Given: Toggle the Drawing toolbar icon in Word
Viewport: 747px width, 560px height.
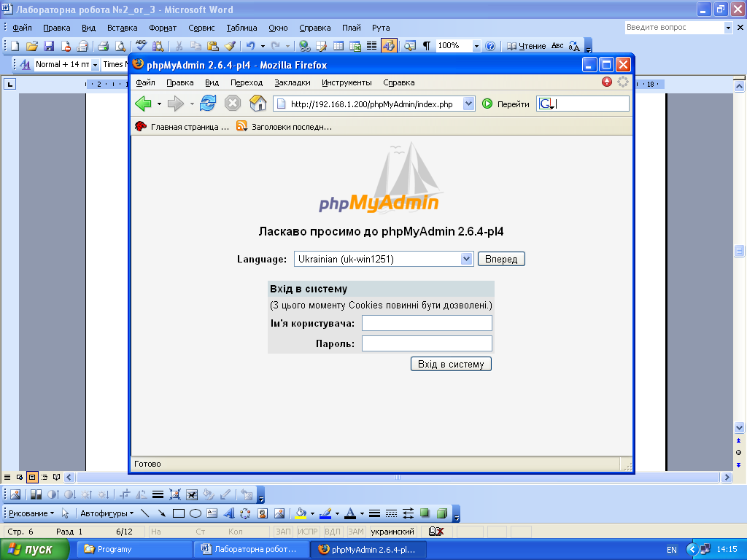Looking at the screenshot, I should click(389, 46).
